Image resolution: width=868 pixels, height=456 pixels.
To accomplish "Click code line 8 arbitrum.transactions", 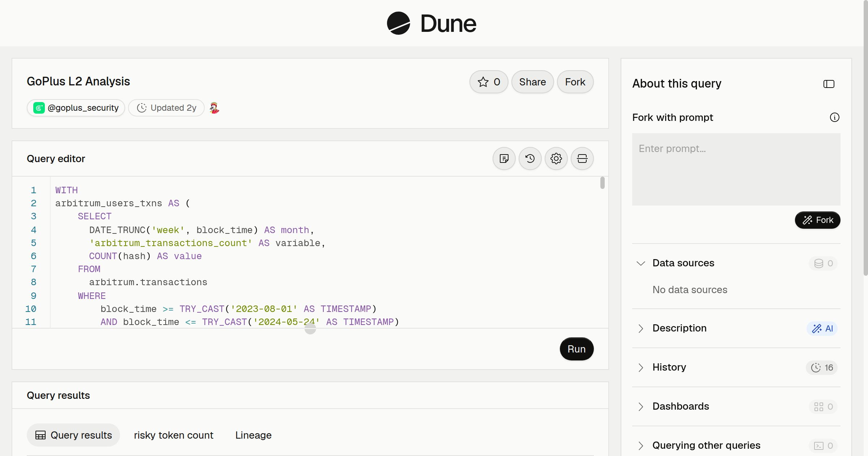I will [x=148, y=282].
